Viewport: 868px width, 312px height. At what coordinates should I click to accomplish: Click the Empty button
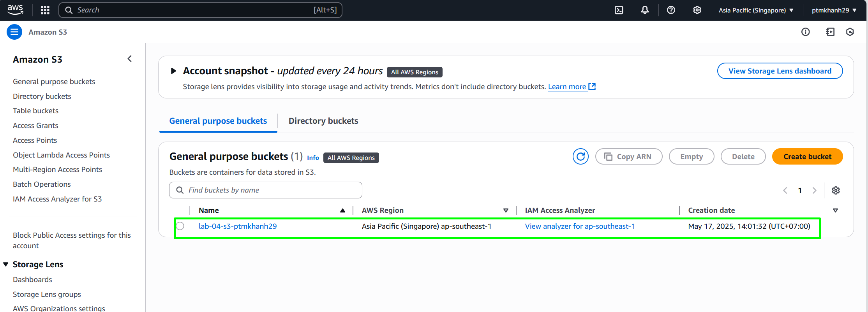pos(692,156)
